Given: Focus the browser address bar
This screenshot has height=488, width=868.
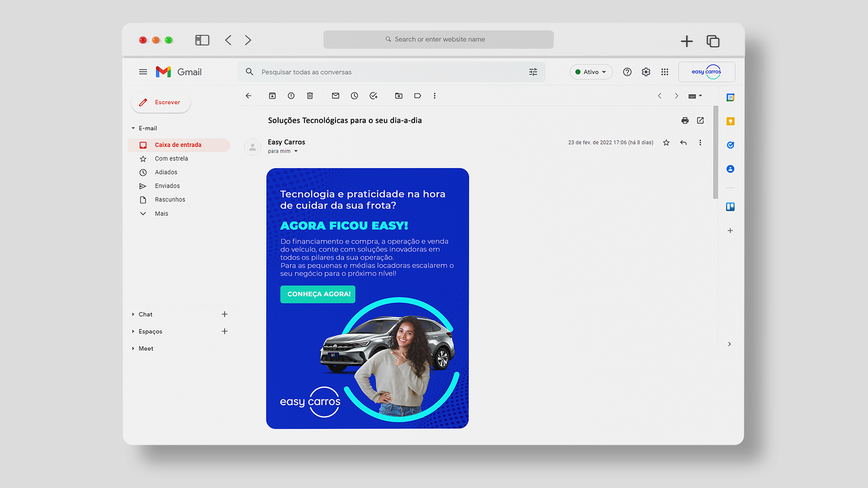Looking at the screenshot, I should point(439,40).
